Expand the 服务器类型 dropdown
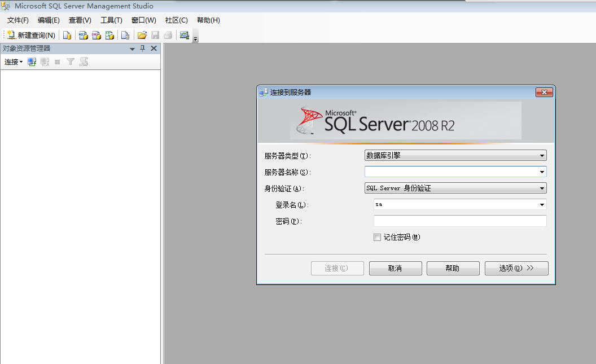596x364 pixels. [542, 156]
